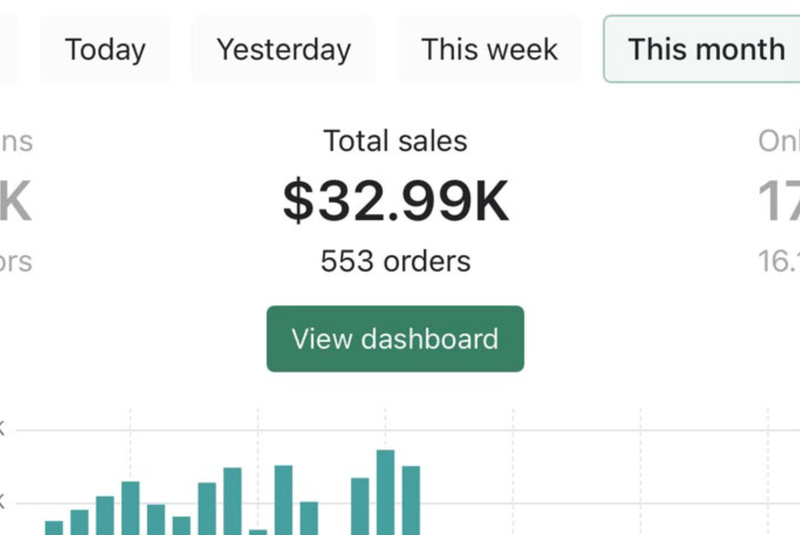This screenshot has height=535, width=800.
Task: Click the cut-off tab before Today
Action: point(8,49)
